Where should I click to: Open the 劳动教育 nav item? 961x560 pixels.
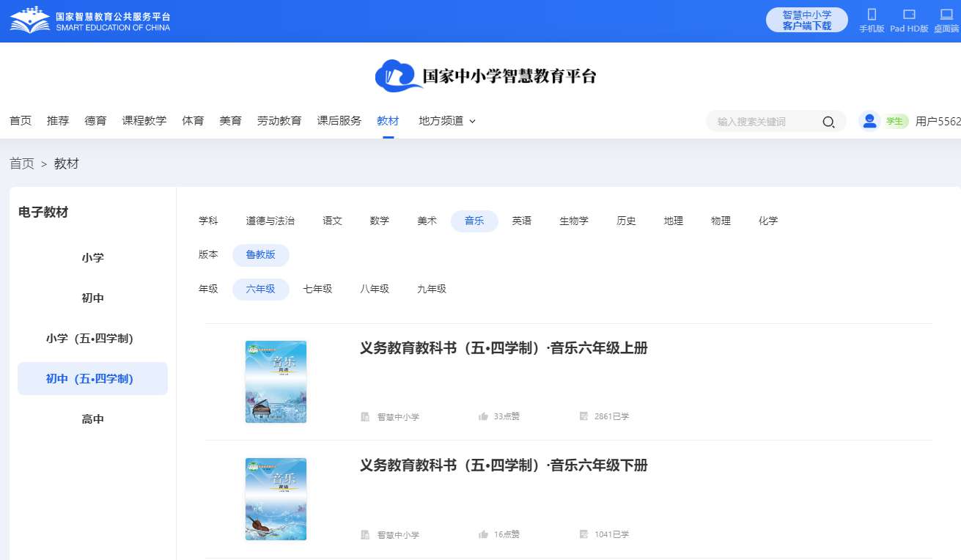[279, 121]
